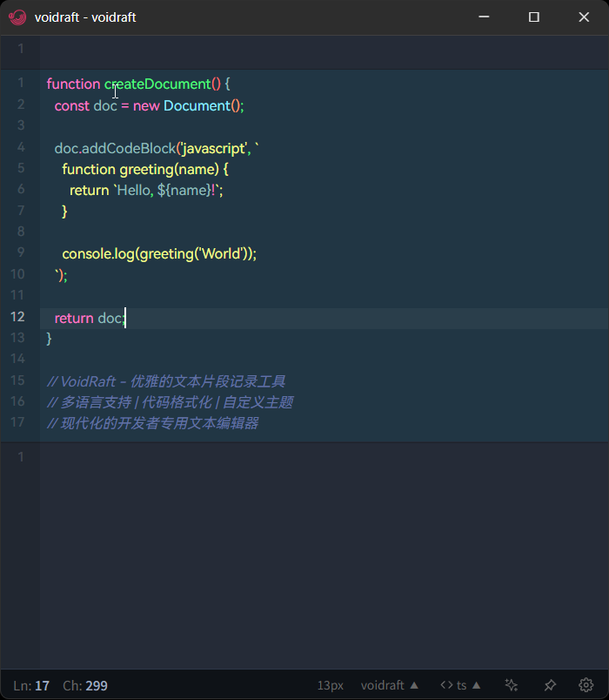The width and height of the screenshot is (609, 700).
Task: Click line number 4 in the gutter
Action: (x=21, y=148)
